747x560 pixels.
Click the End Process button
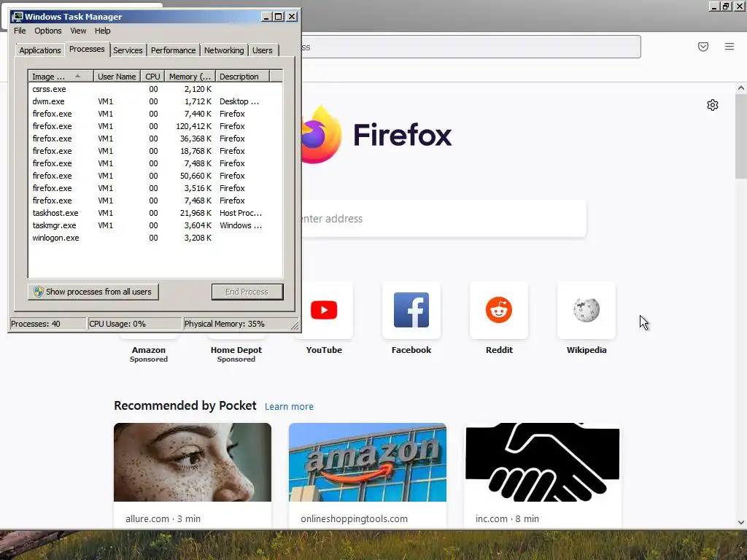247,292
